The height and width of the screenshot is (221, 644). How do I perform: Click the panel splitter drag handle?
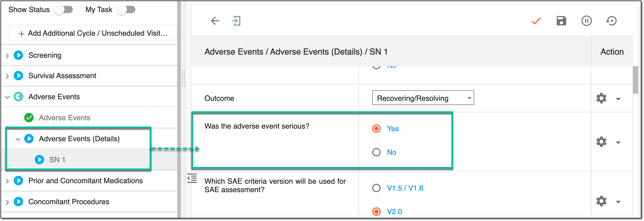click(x=183, y=78)
